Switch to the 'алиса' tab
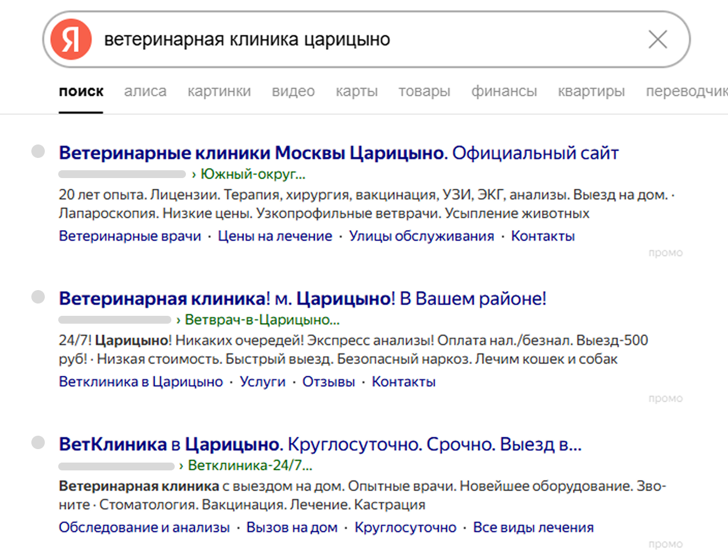Viewport: 728px width, 560px height. point(146,91)
